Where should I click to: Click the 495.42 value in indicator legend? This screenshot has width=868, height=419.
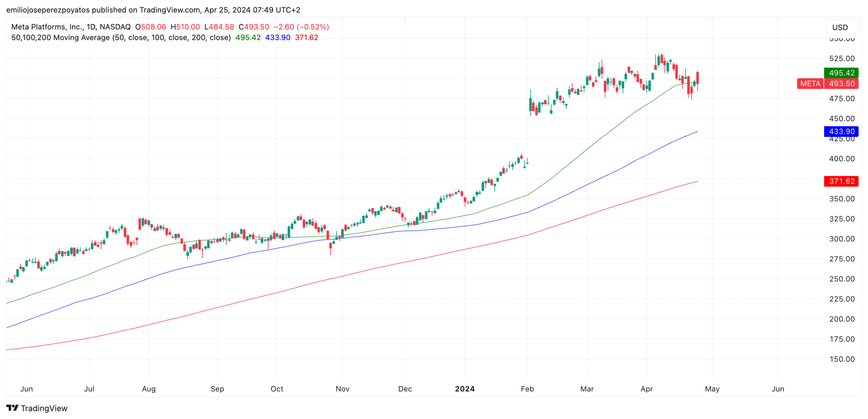click(x=248, y=38)
